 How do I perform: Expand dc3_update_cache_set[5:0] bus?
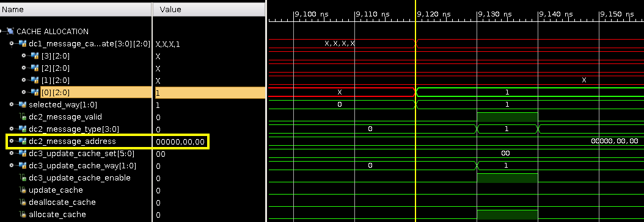pyautogui.click(x=12, y=154)
